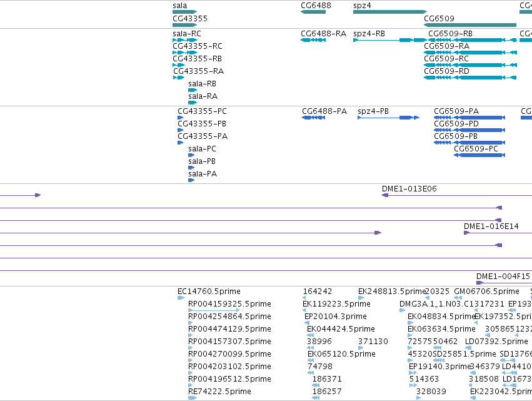Select the DME1-013E06 clone feature
The height and width of the screenshot is (401, 532).
[x=457, y=195]
